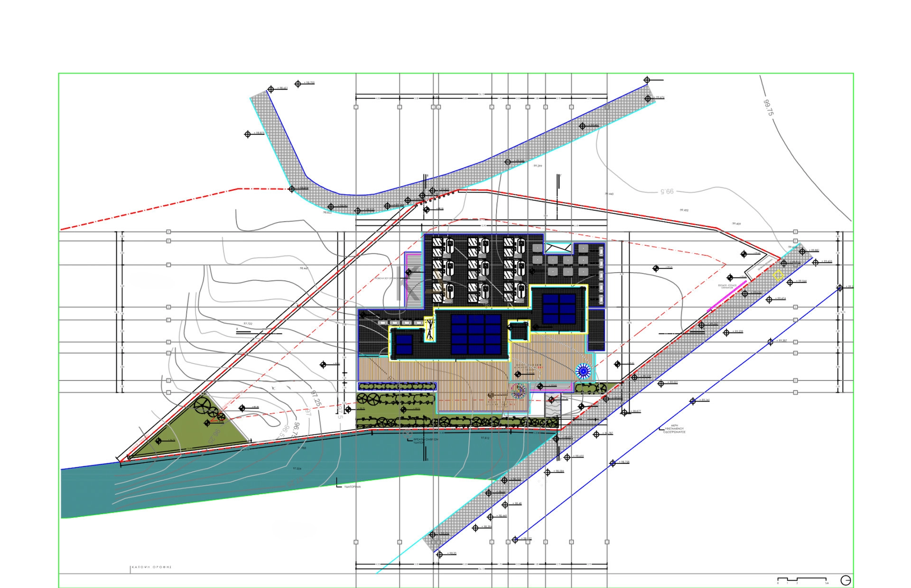
Task: Select the multicolor circular symbol below the deck
Action: [x=519, y=390]
